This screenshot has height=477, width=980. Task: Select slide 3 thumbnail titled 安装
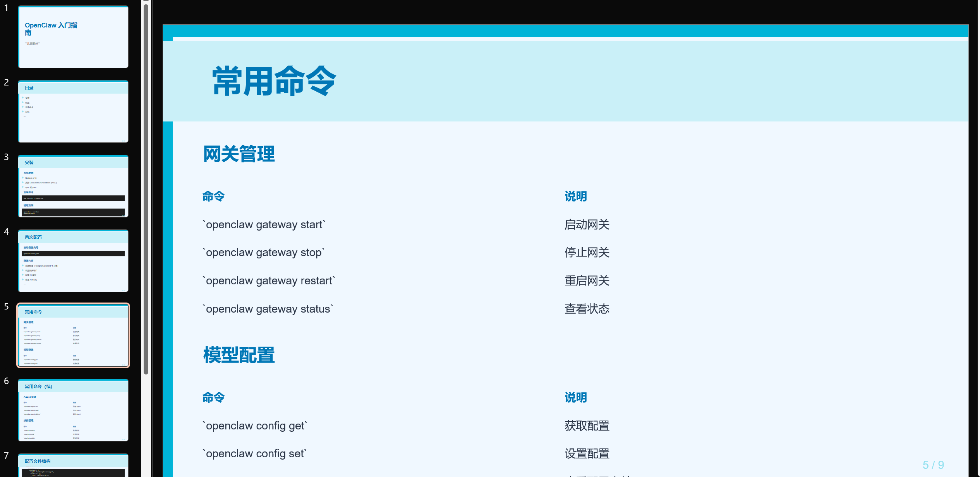click(x=73, y=186)
